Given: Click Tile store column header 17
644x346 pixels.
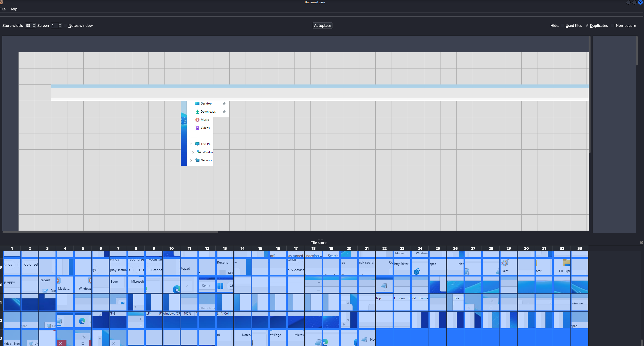Looking at the screenshot, I should (296, 248).
